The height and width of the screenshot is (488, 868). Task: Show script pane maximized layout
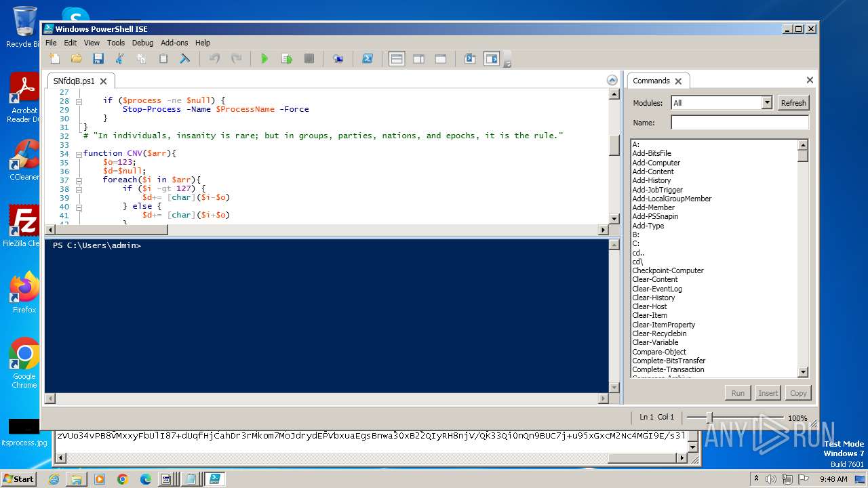(x=440, y=59)
